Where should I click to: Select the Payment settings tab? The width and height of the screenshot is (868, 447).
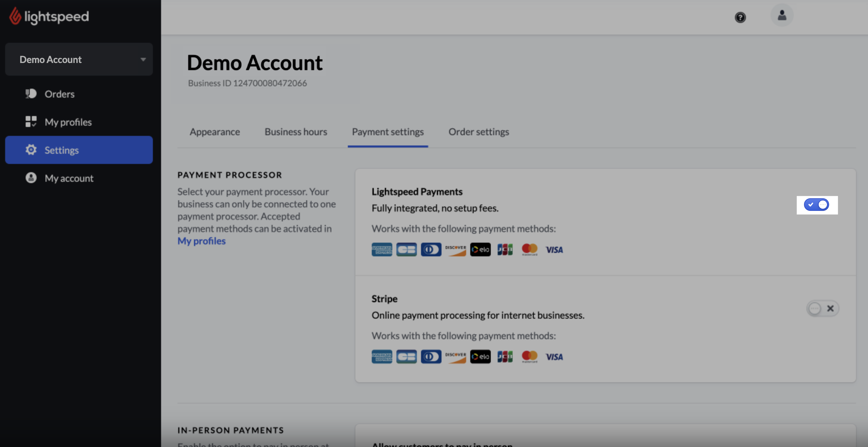coord(387,132)
